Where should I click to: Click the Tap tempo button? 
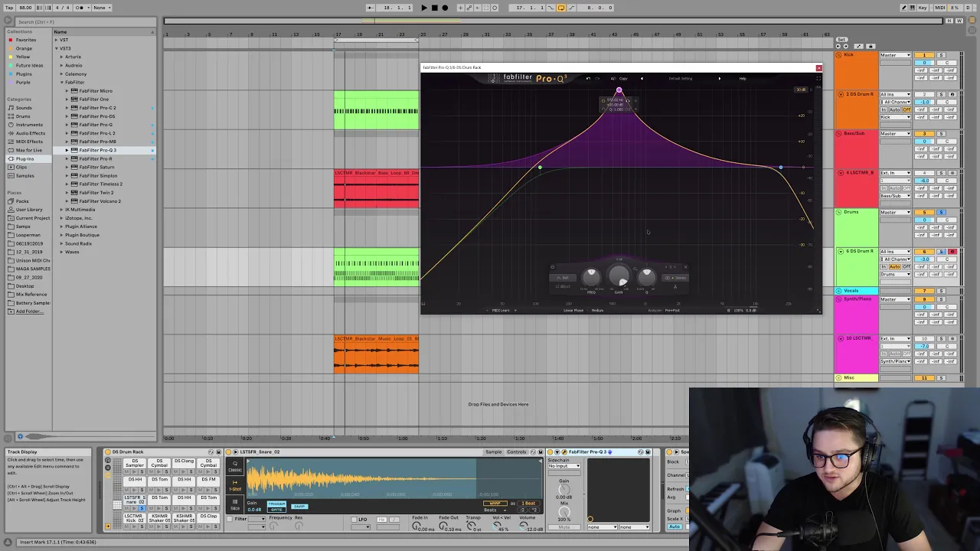click(x=9, y=8)
